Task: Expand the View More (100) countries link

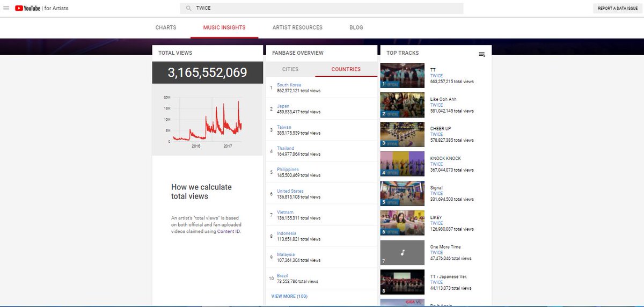Action: coord(289,296)
